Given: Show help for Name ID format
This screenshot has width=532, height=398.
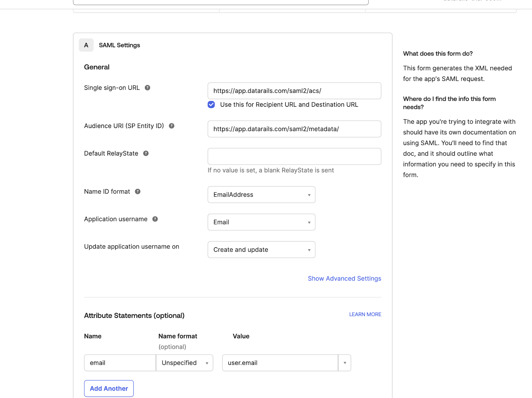Looking at the screenshot, I should 138,192.
